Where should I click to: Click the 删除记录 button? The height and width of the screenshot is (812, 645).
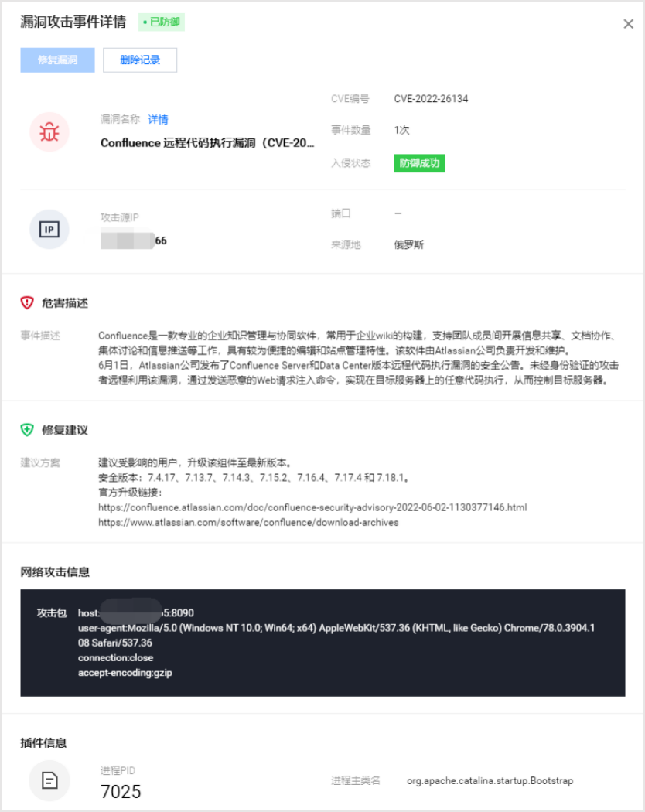(x=140, y=60)
